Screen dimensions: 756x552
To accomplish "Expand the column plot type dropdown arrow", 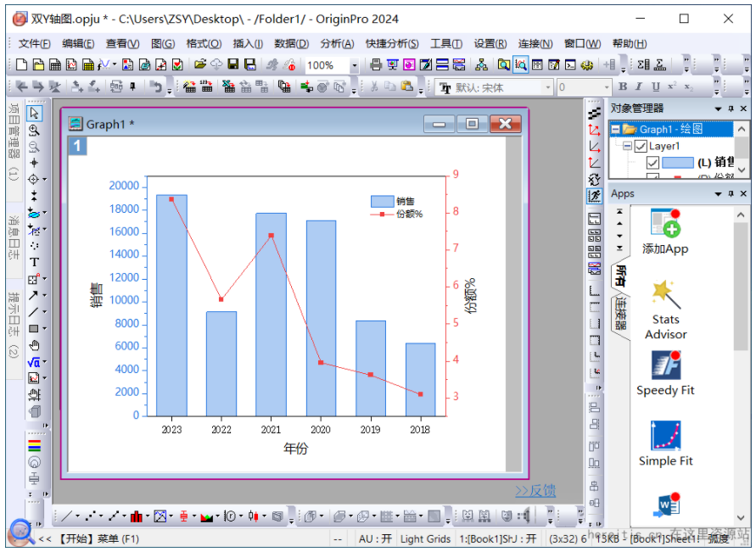I will point(148,516).
